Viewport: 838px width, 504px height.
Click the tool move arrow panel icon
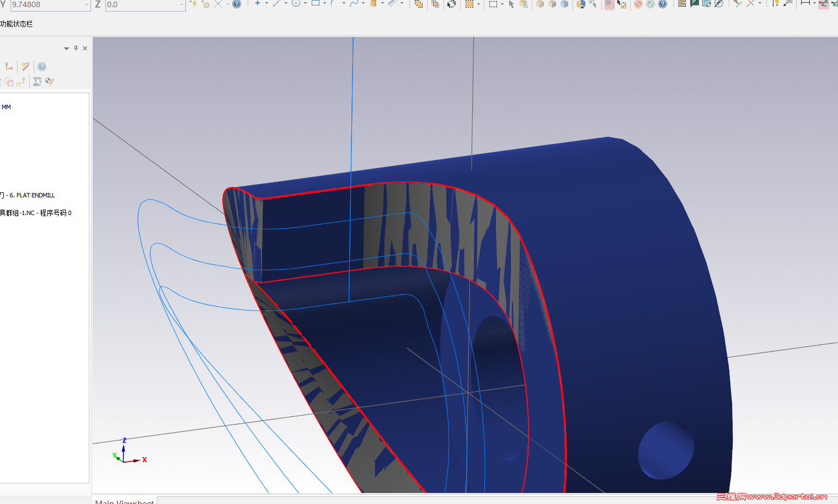pyautogui.click(x=9, y=67)
